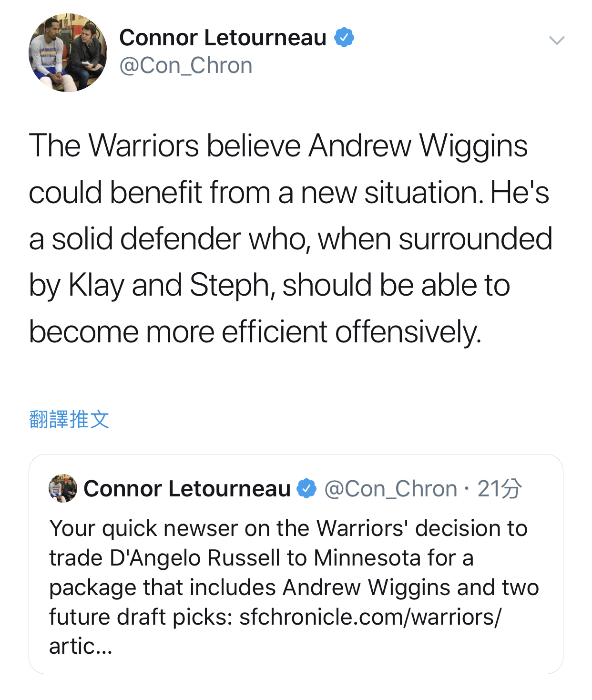Tap the 翻譯推文 translate tweet link

coord(70,420)
